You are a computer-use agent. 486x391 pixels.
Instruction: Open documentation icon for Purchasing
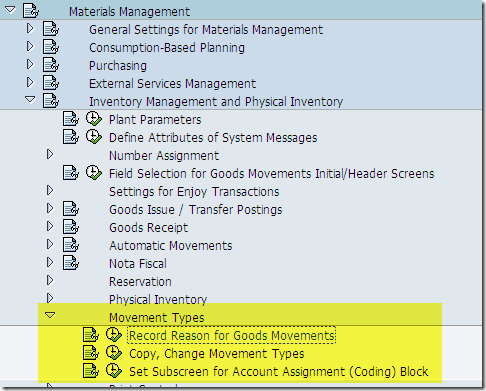[51, 65]
